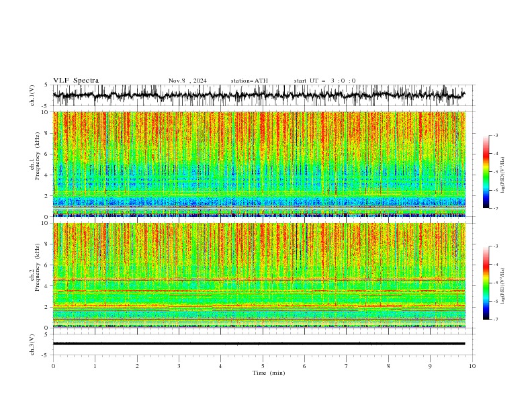Click the time axis tick label "9"
This screenshot has width=532, height=411.
click(430, 366)
